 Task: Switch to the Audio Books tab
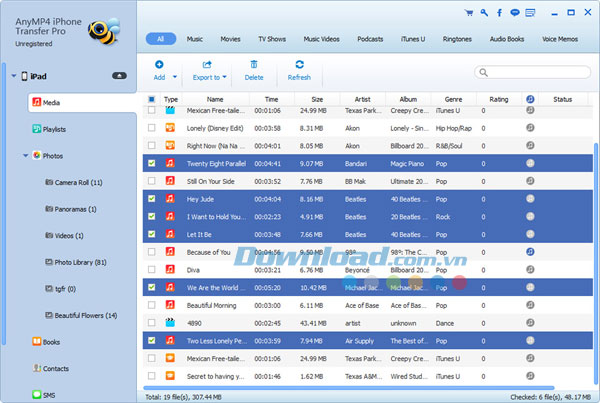[507, 39]
